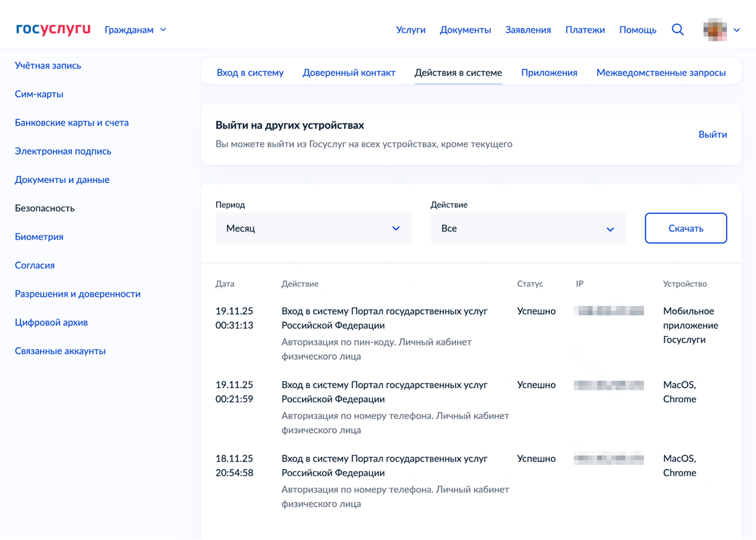Go to Услуги in the top menu
This screenshot has height=540, width=756.
(410, 30)
